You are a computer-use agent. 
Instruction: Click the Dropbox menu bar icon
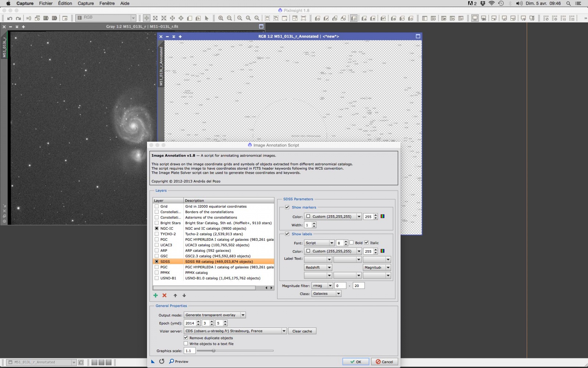coord(483,3)
